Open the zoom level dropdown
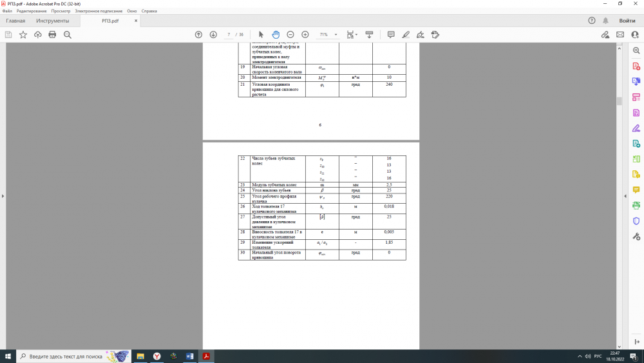 coord(336,35)
